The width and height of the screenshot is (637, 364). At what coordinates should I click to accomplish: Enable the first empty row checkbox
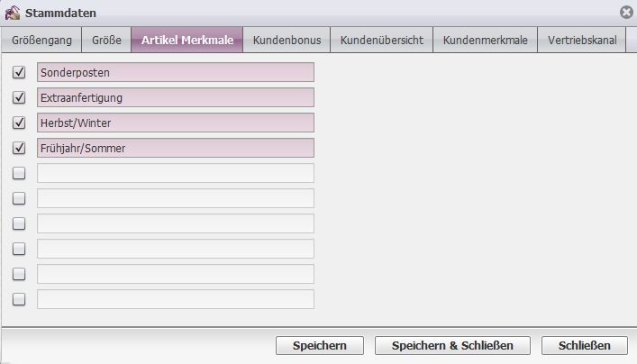click(x=19, y=173)
